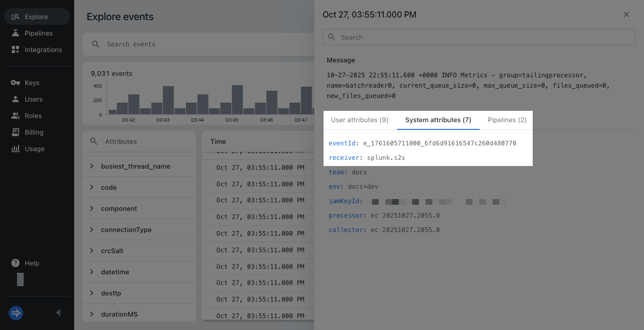Open the Keys section in the sidebar
Image resolution: width=644 pixels, height=330 pixels.
[32, 82]
